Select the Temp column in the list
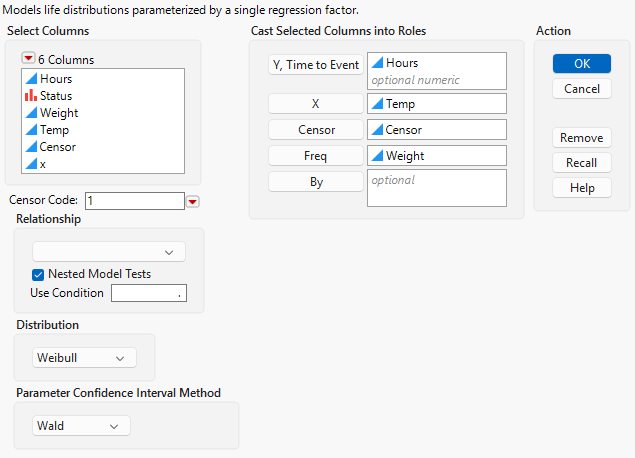The height and width of the screenshot is (458, 635). (x=55, y=130)
